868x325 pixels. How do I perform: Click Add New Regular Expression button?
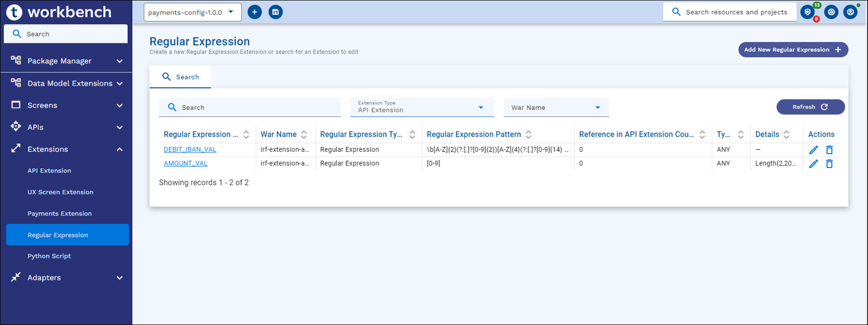[x=792, y=50]
